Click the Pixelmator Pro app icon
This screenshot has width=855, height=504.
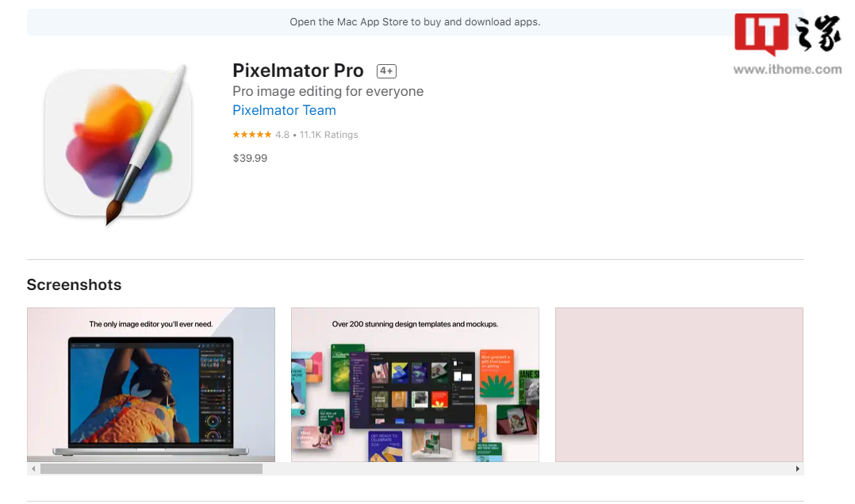click(x=118, y=144)
